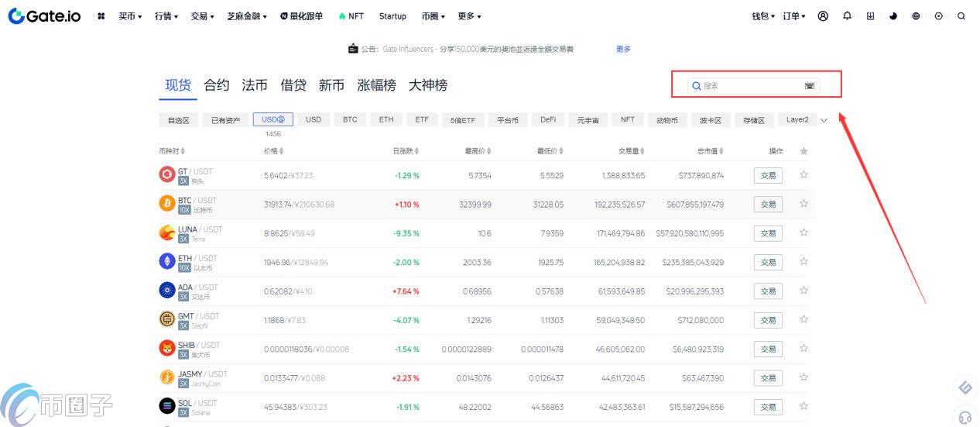Toggle favorite star for JASMY/USDT row
Image resolution: width=980 pixels, height=427 pixels.
click(804, 377)
